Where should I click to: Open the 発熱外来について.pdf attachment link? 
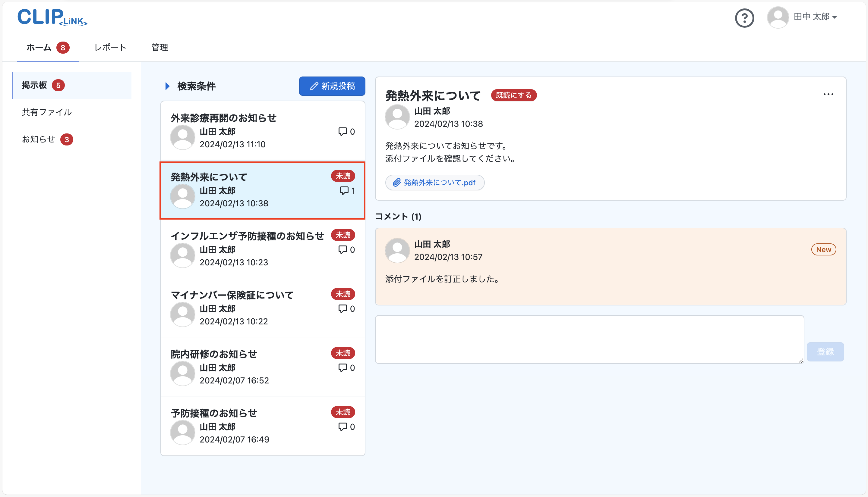coord(439,183)
